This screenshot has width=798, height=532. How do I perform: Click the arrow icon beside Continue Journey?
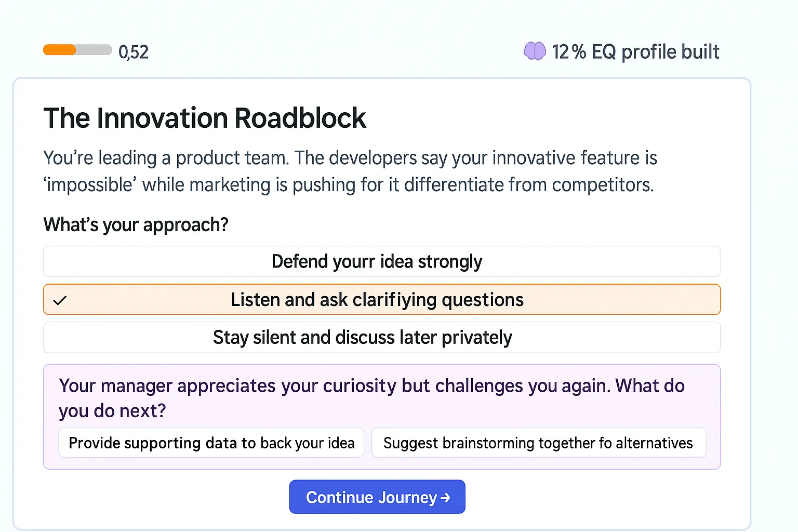445,498
